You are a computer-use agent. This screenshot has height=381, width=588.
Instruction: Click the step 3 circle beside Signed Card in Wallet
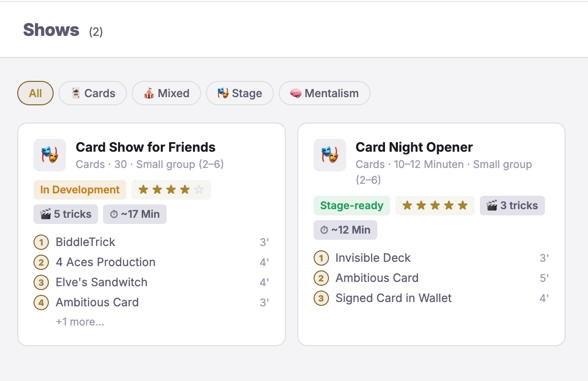pos(321,299)
